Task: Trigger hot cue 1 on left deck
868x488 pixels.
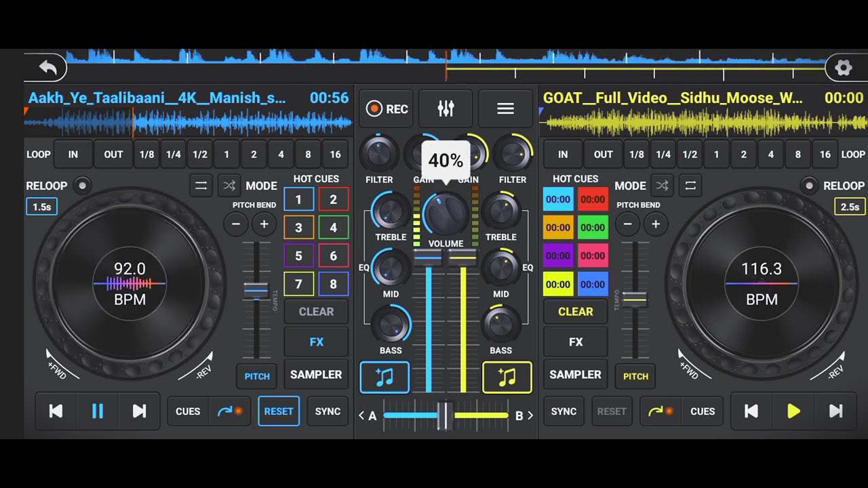Action: [298, 199]
